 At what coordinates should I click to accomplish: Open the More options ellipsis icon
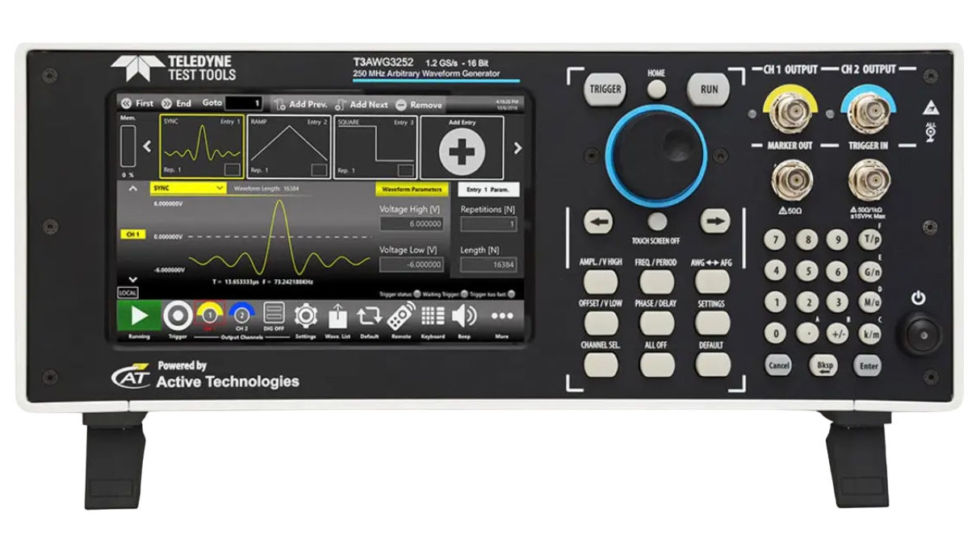tap(501, 316)
